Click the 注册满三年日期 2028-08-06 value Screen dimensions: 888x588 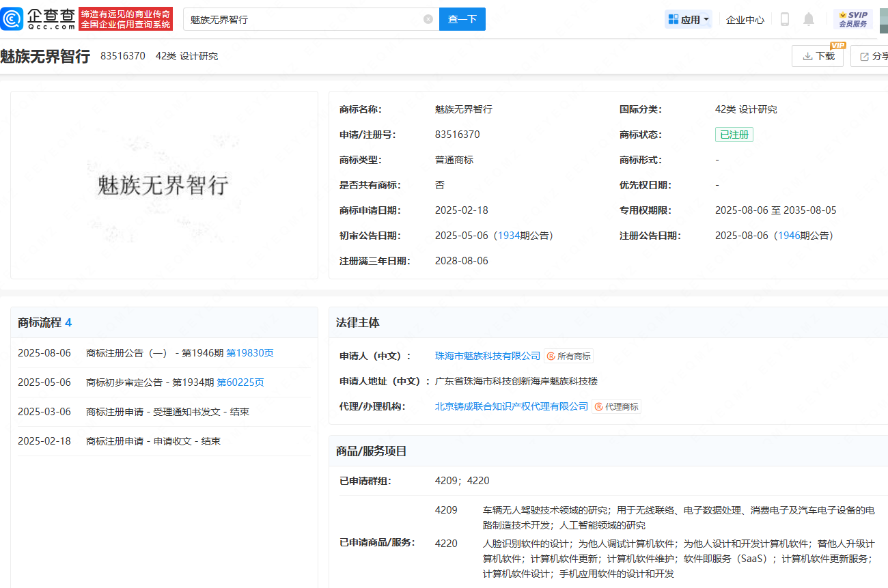coord(462,261)
